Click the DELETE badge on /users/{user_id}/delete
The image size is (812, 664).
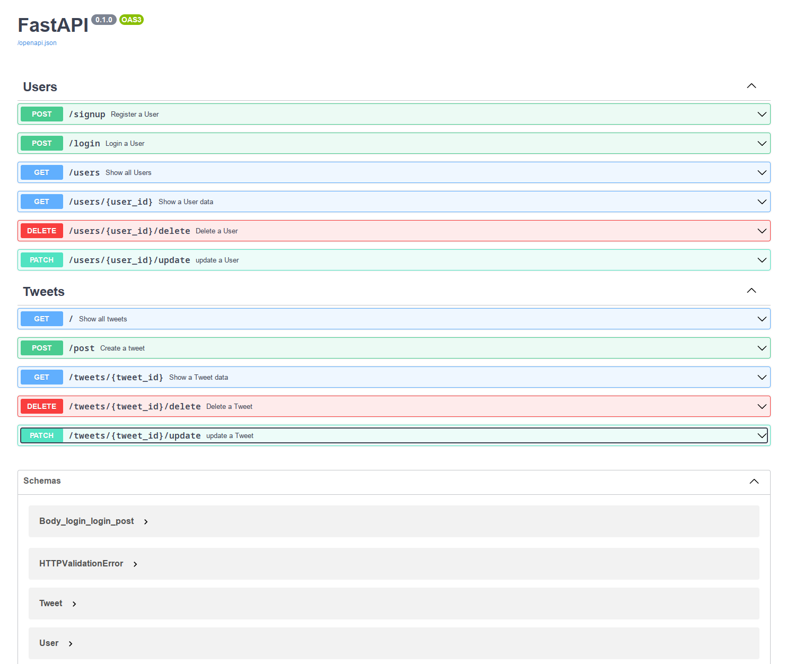click(41, 231)
